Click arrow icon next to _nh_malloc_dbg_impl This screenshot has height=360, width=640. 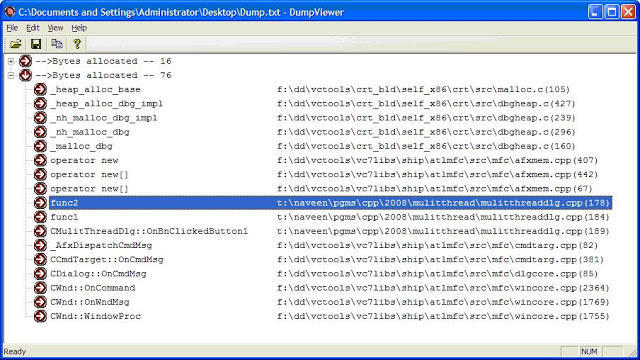pos(40,118)
